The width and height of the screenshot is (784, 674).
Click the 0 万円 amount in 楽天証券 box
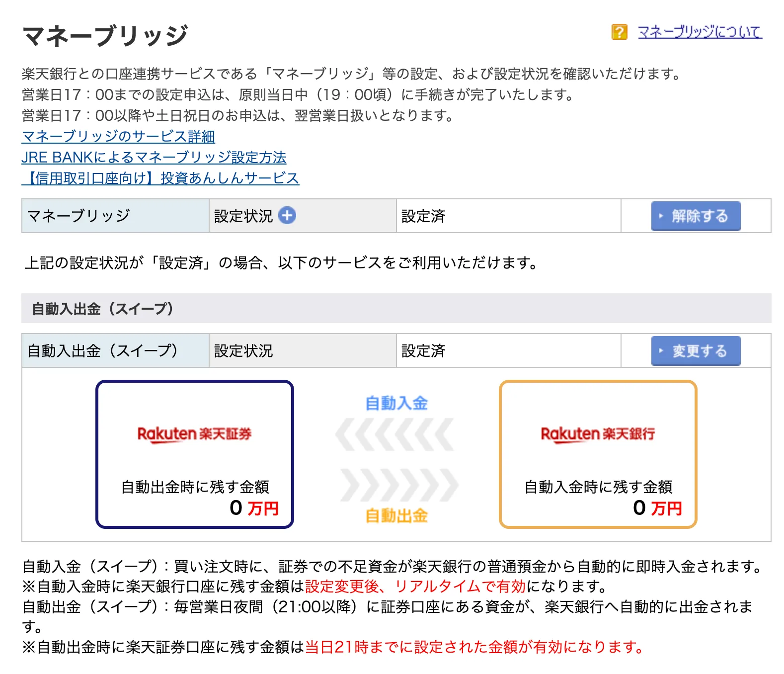[x=254, y=508]
